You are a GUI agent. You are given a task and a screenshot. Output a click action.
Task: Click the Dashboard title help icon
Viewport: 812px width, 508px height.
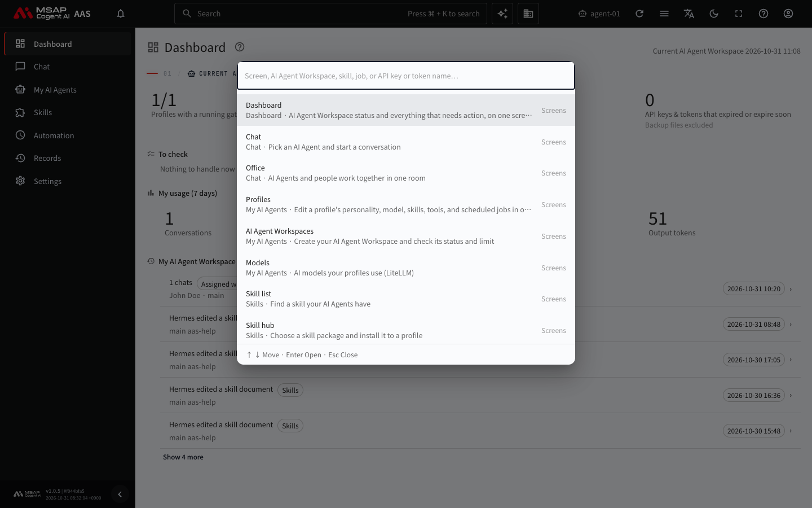coord(240,47)
